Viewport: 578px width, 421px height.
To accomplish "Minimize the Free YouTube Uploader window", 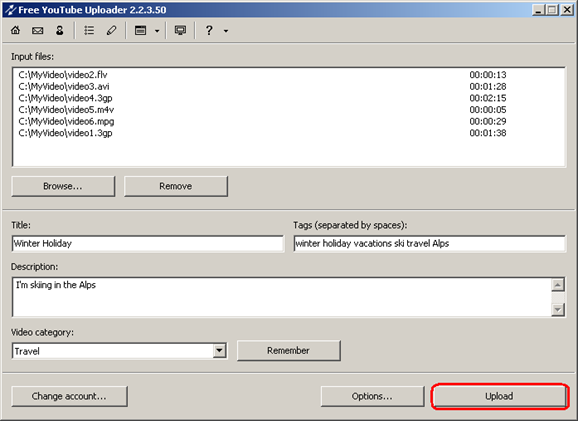I will [539, 10].
